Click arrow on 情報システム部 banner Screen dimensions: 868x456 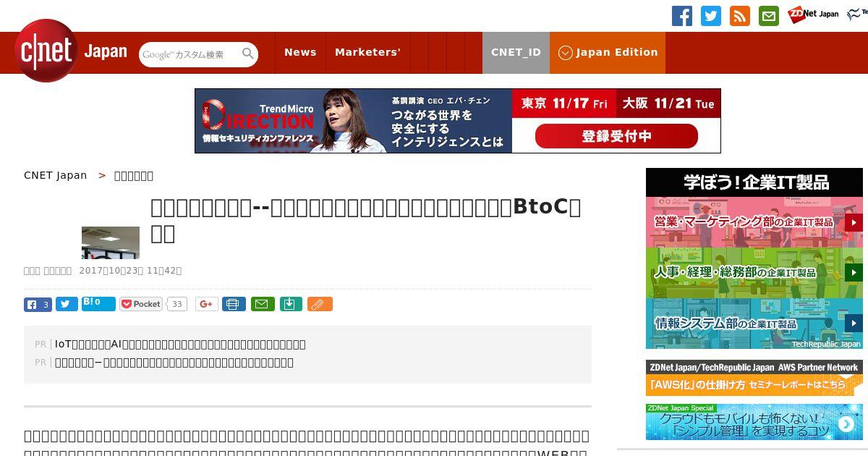coord(854,324)
